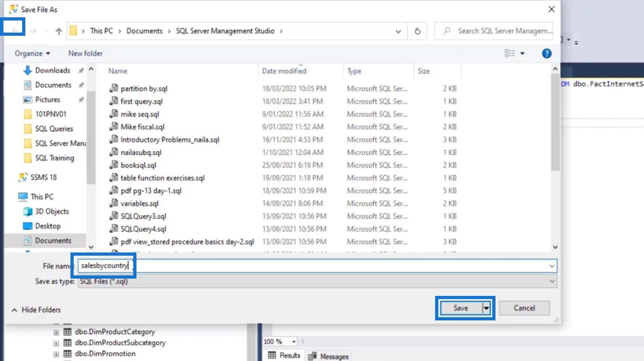Close the Save File As dialog
This screenshot has height=361, width=644.
coord(551,9)
